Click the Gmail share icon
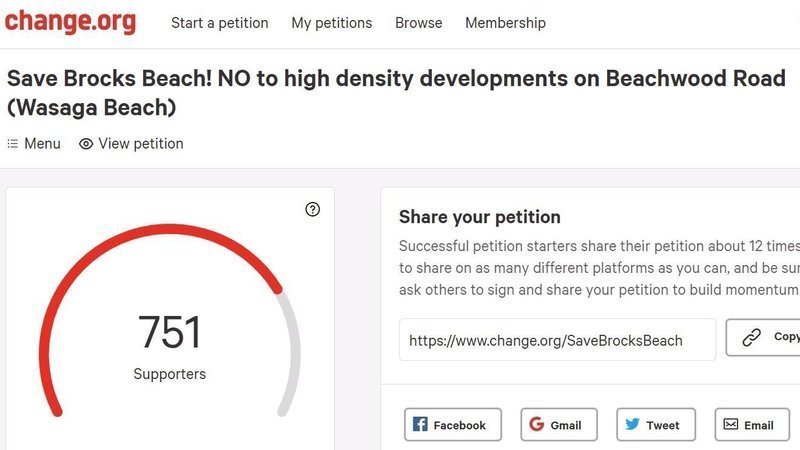The image size is (800, 450). [538, 425]
